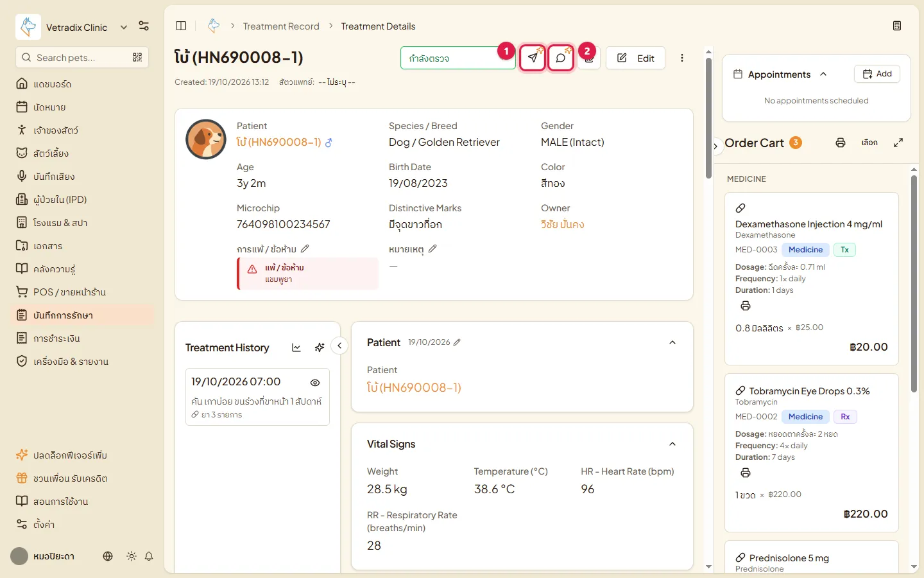Click the Order Cart vertical scrollbar
This screenshot has width=924, height=578.
point(914,283)
